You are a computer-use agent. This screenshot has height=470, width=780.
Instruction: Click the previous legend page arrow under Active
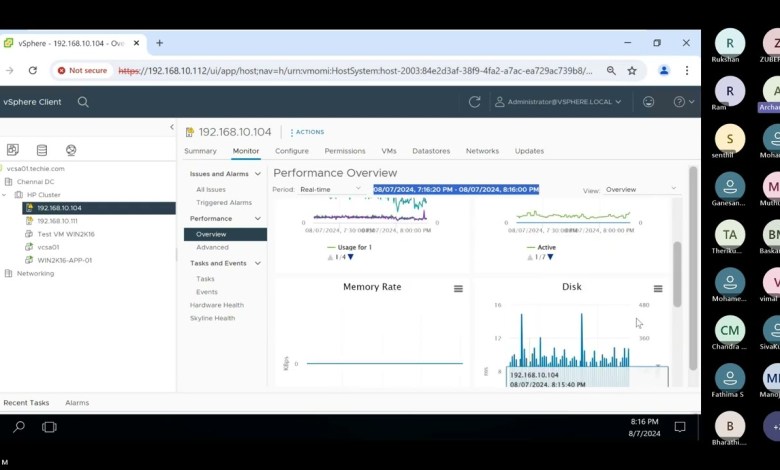click(530, 257)
